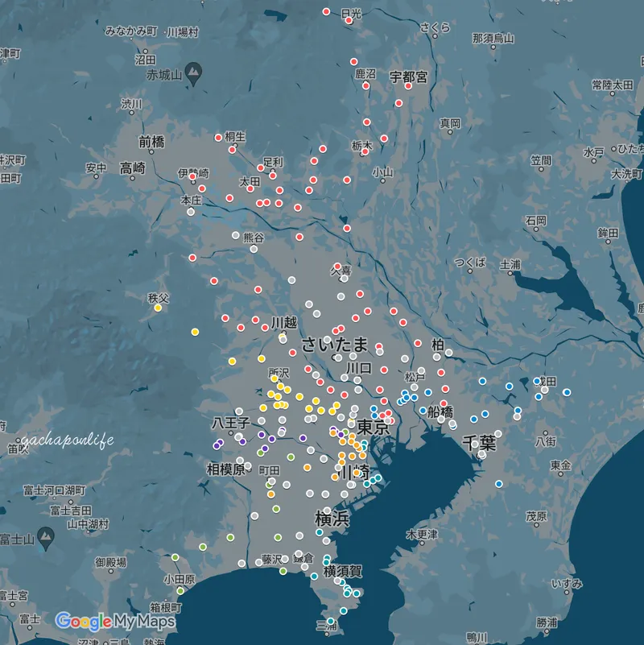Viewport: 644px width, 645px height.
Task: Click the 赤城山 mountain pin icon
Action: pos(193,73)
